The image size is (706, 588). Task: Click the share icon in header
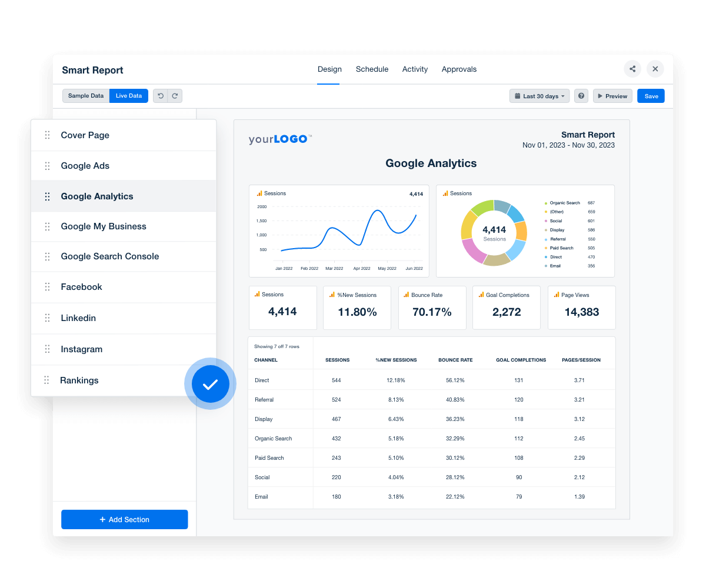pos(632,69)
